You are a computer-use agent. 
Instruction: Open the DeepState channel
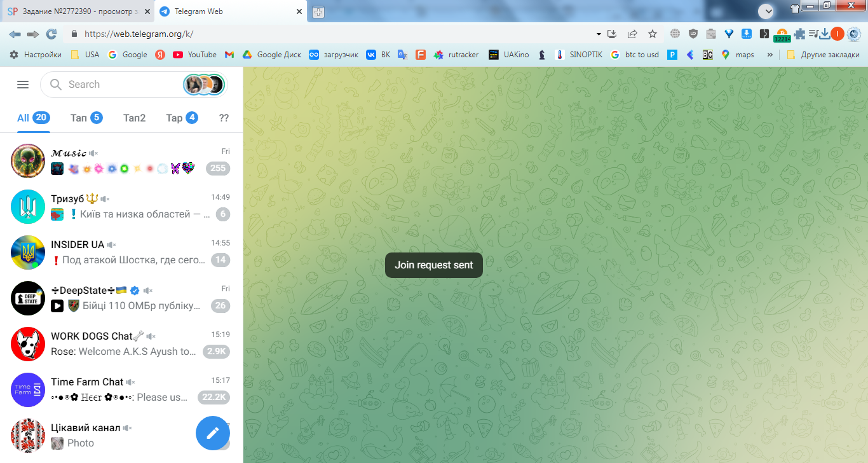tap(121, 298)
